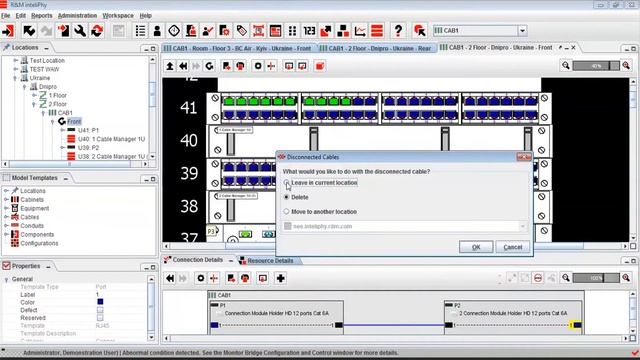Switch to the Resource Details tab

(x=270, y=260)
